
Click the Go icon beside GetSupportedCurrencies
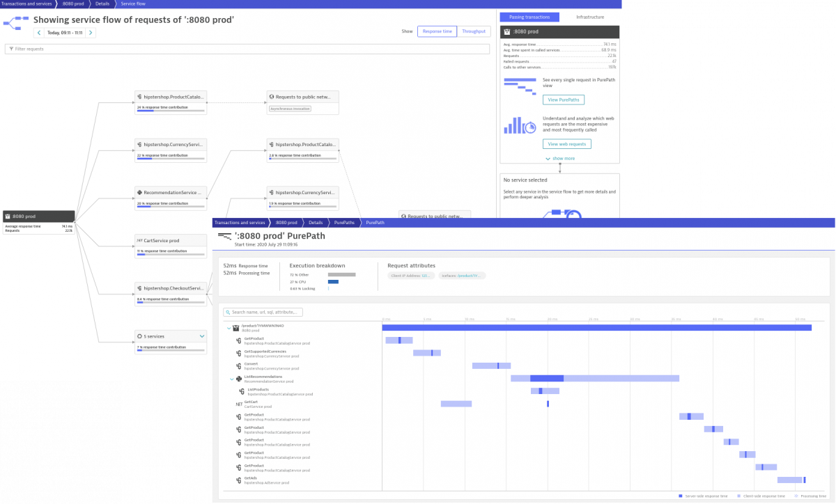pos(239,354)
